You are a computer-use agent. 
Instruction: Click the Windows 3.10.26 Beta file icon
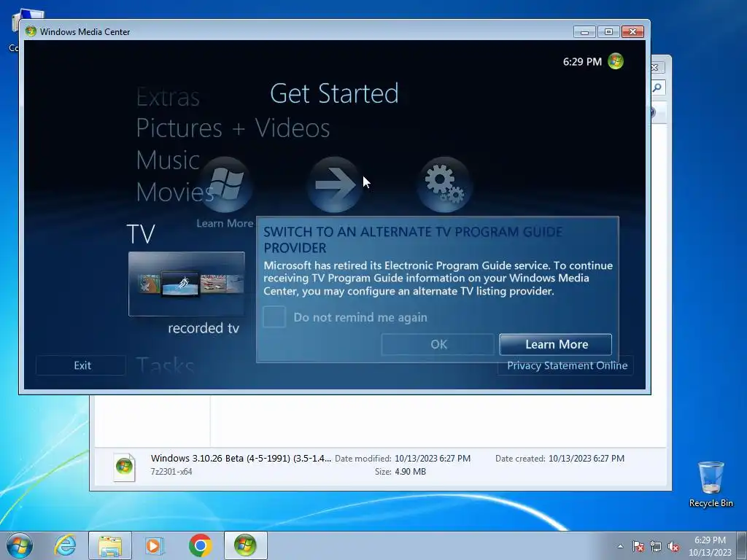(124, 467)
